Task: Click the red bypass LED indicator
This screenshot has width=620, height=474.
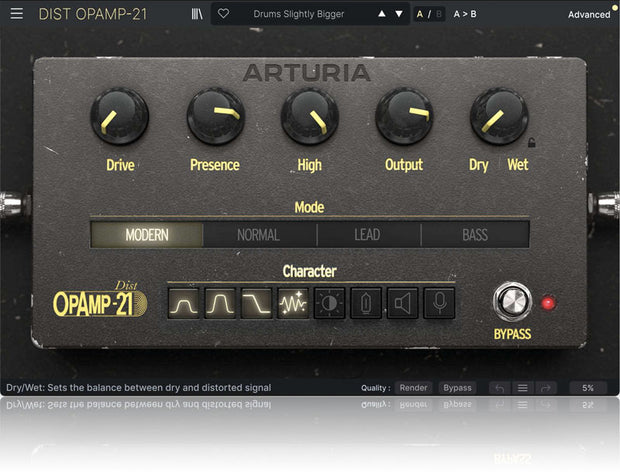Action: click(548, 303)
